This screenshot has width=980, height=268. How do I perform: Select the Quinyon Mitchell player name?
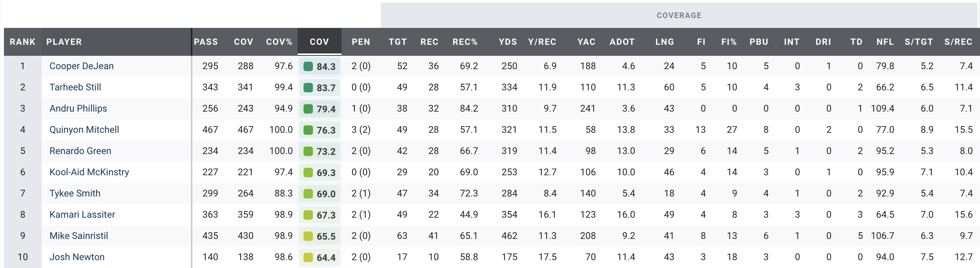[84, 130]
